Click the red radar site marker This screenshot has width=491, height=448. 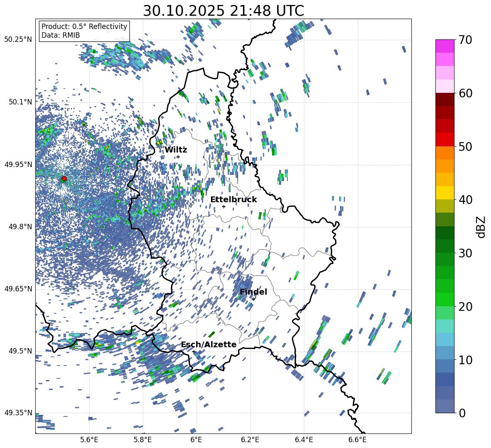64,179
